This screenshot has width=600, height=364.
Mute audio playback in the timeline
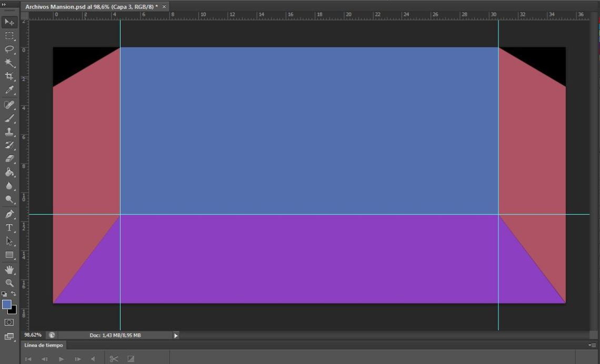pos(93,359)
